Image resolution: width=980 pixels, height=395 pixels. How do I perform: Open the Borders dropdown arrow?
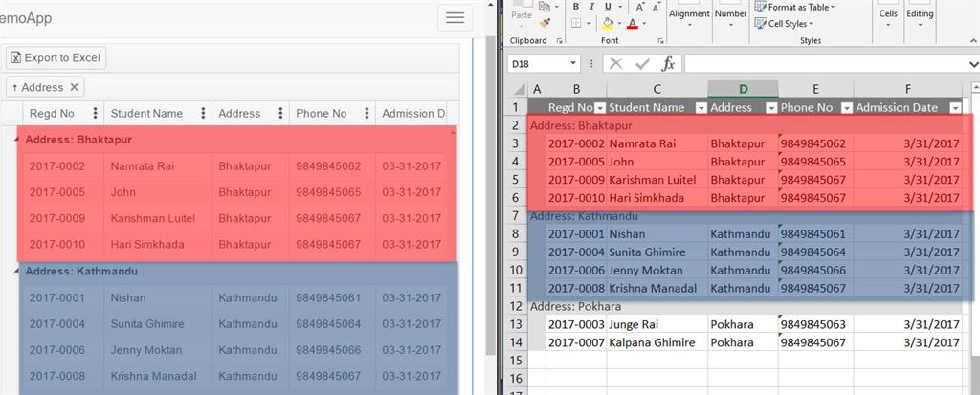point(589,24)
